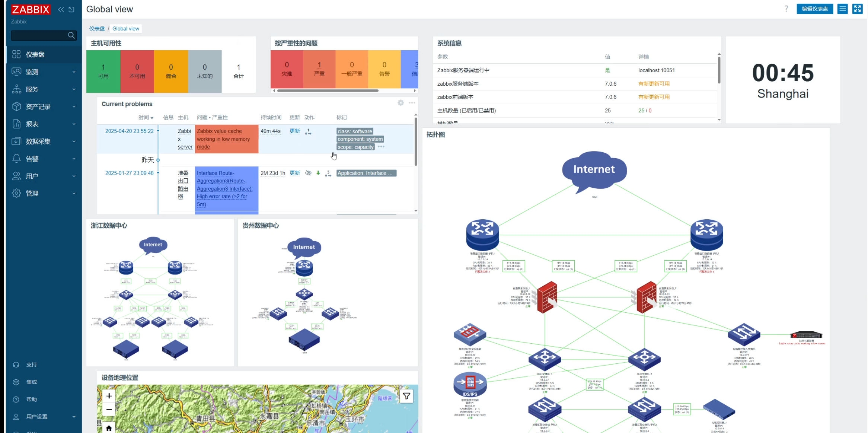This screenshot has height=433, width=868.
Task: Click the map filter funnel icon
Action: tap(406, 396)
